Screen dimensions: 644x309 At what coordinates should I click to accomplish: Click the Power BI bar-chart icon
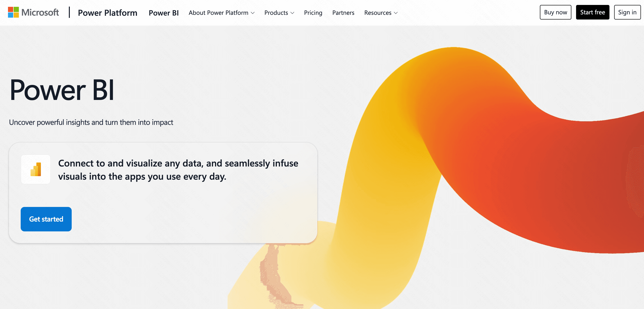coord(36,169)
